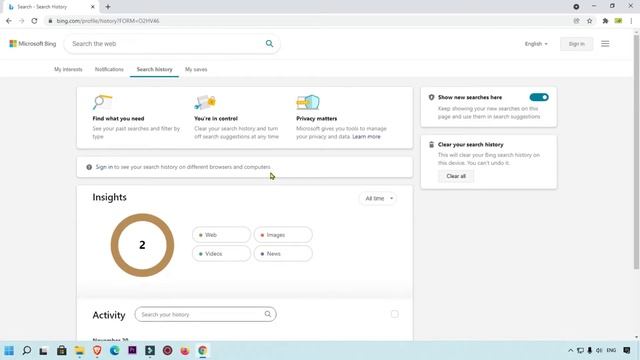Viewport: 640px width, 360px height.
Task: Open notification center icon
Action: 627,351
